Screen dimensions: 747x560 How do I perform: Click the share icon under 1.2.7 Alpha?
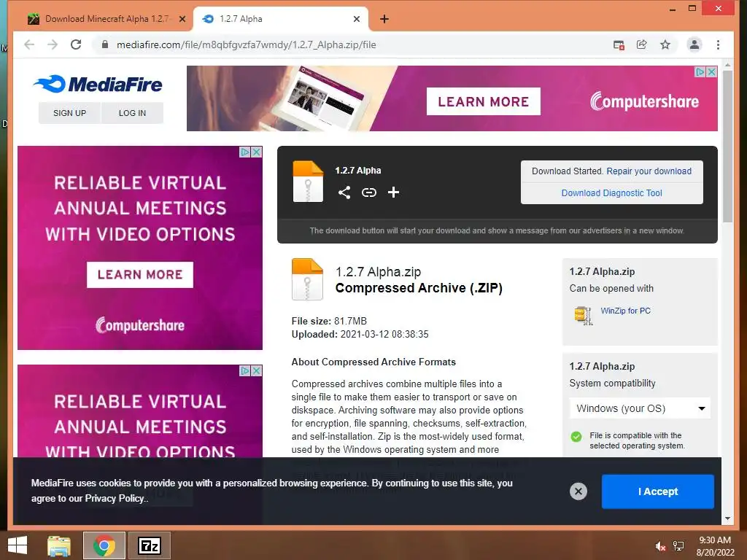coord(344,192)
